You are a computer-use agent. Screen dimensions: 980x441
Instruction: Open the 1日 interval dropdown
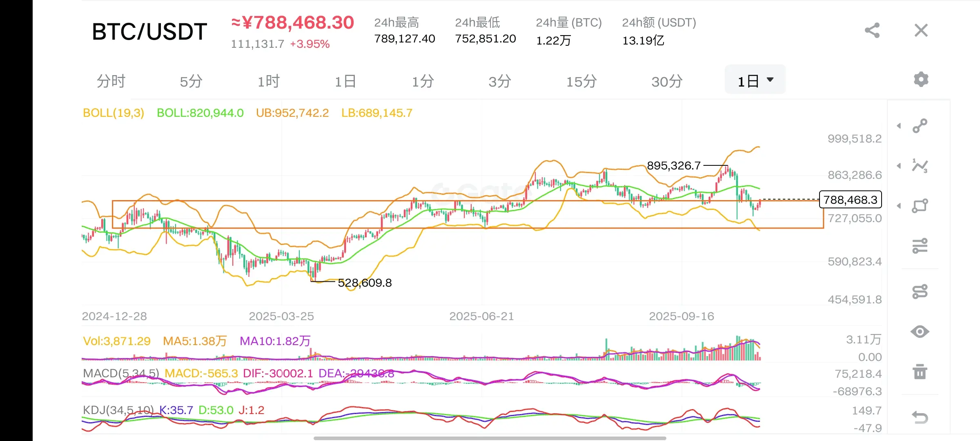tap(755, 81)
